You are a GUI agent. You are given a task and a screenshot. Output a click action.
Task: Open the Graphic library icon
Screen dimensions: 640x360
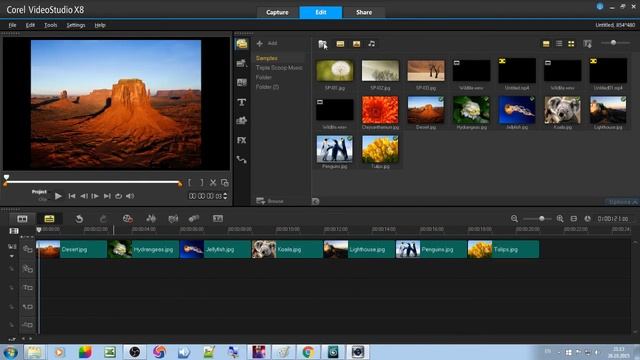click(x=242, y=120)
